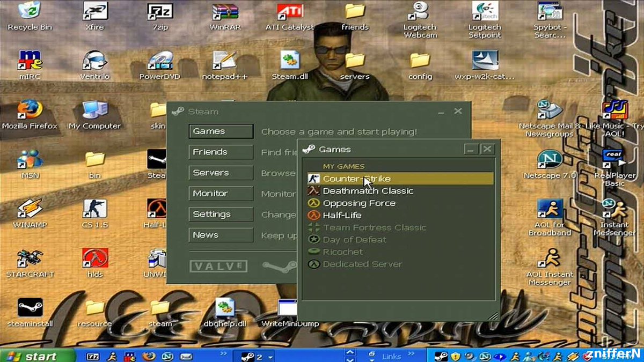Launch Firefox from the Quick Launch bar

(x=149, y=356)
